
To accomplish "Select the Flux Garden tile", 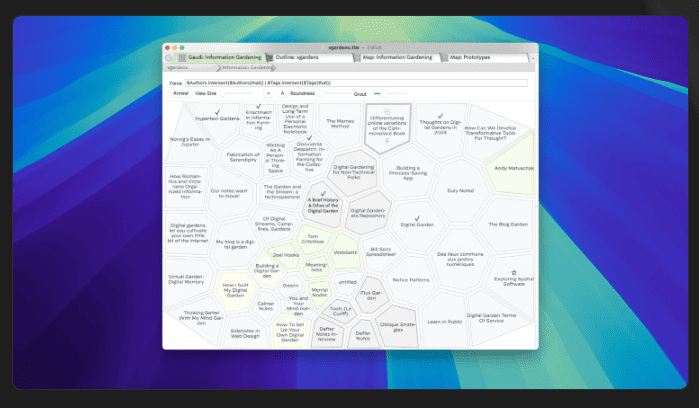I will point(371,295).
